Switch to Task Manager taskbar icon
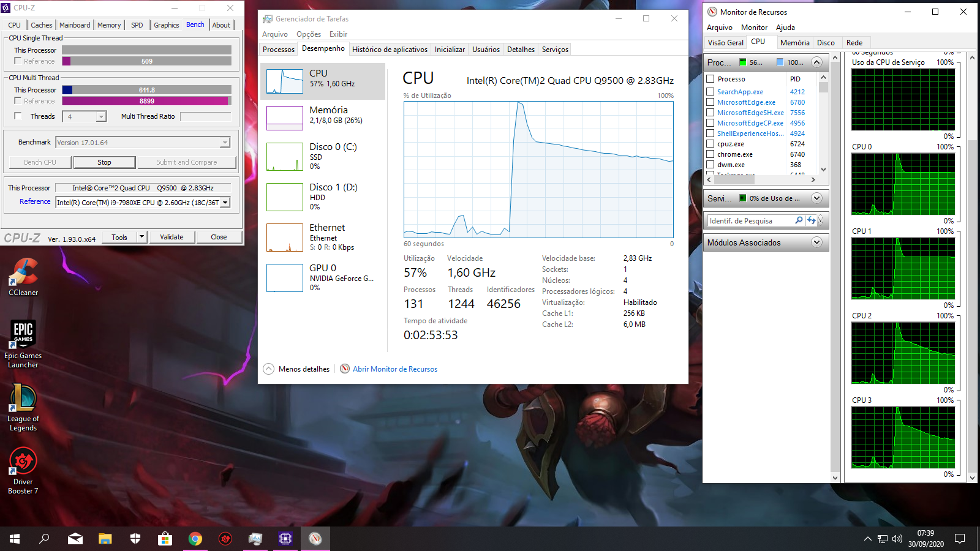The height and width of the screenshot is (551, 980). tap(255, 539)
